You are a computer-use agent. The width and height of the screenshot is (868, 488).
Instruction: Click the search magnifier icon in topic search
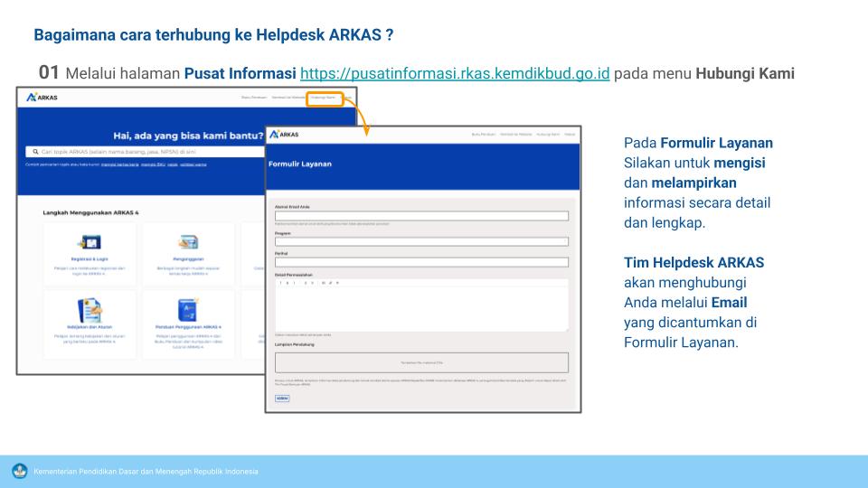(35, 152)
